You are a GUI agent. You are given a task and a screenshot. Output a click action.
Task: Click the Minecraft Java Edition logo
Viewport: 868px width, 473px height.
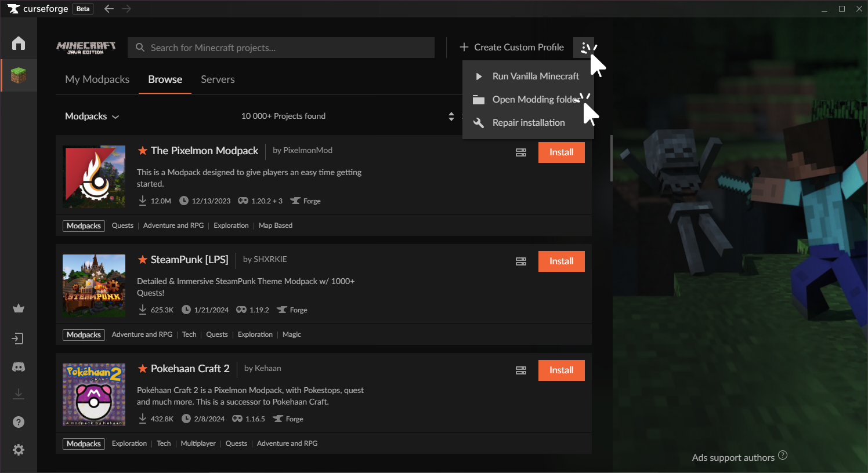tap(86, 48)
